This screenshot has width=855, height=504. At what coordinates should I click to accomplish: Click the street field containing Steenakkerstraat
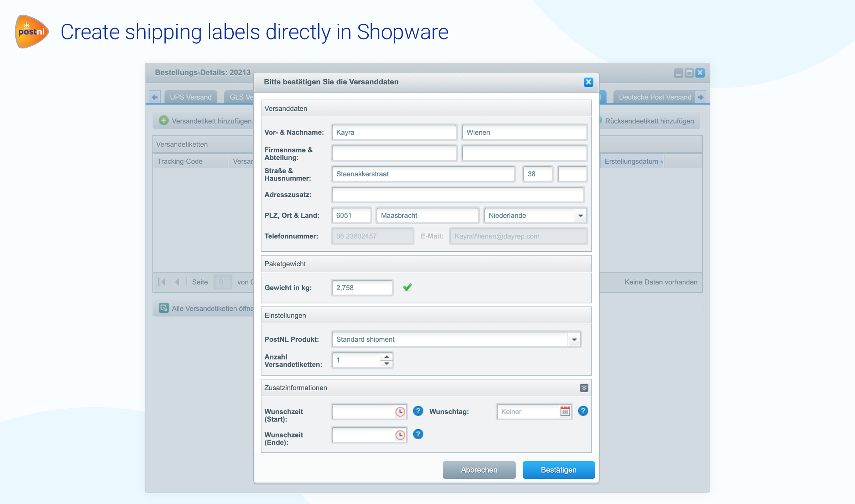423,174
